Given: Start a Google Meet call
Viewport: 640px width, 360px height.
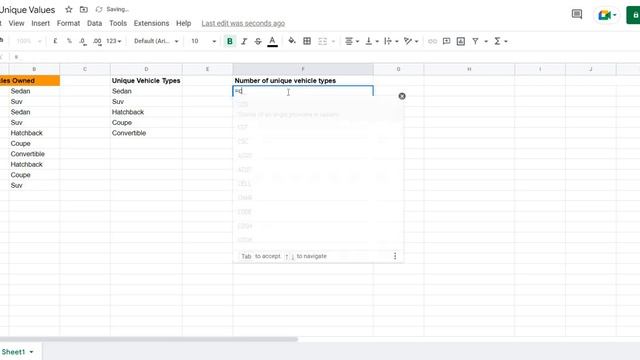Looking at the screenshot, I should 607,16.
